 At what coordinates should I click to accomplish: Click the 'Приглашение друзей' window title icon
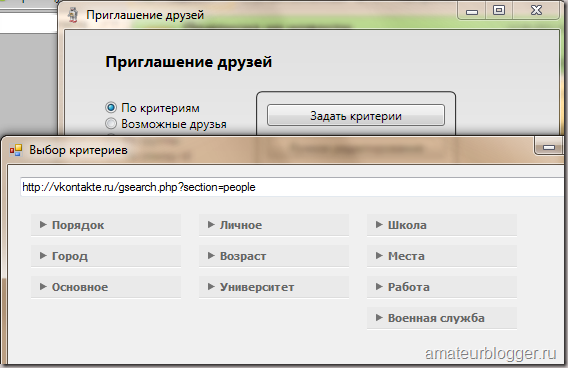(x=74, y=15)
